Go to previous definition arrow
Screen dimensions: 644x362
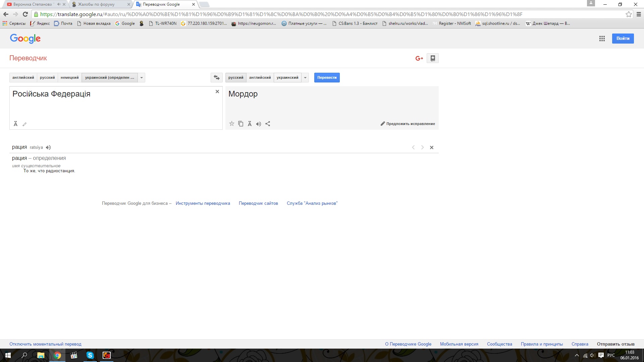[x=413, y=147]
